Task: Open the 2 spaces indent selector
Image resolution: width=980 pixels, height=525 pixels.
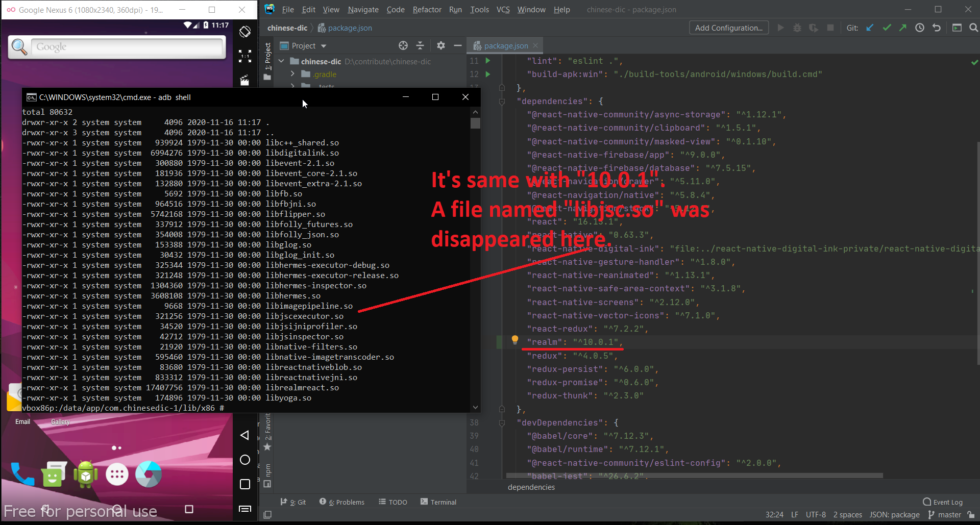Action: (848, 515)
